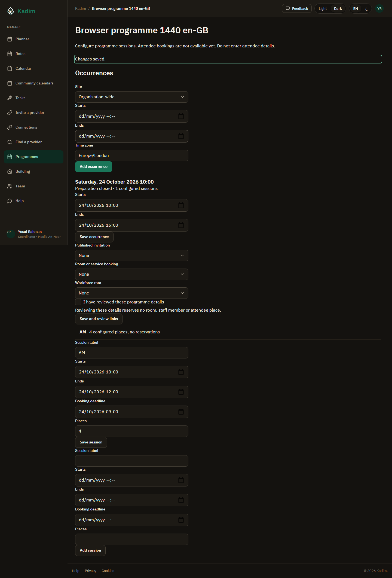The width and height of the screenshot is (392, 578).
Task: Expand the Workforce rota dropdown
Action: [x=132, y=293]
